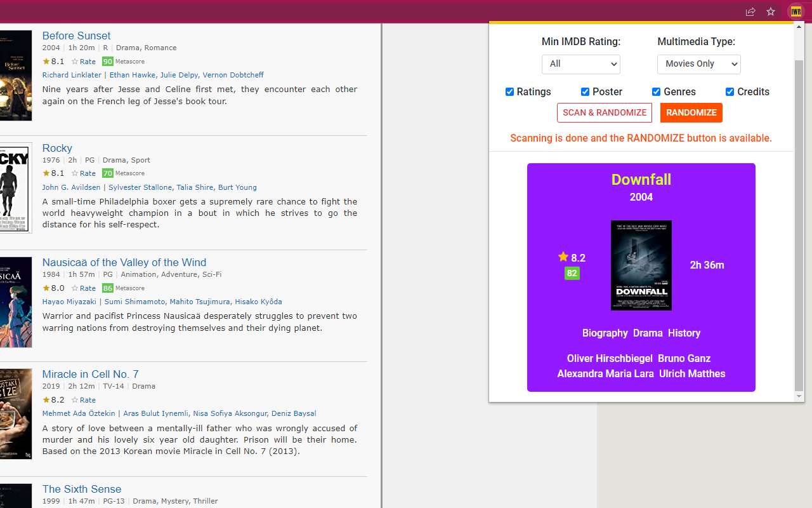Click Alexandra Maria Lara in Downfall credits
The image size is (812, 508).
(x=605, y=374)
